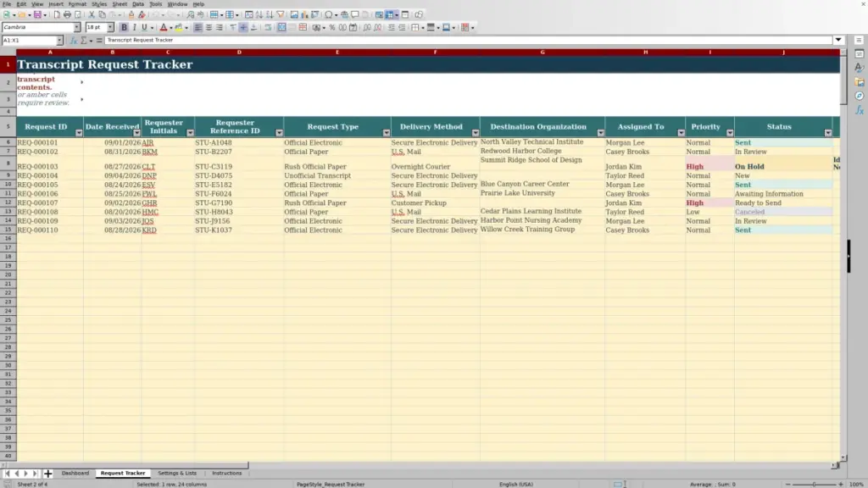Open the Request Type filter dropdown
The image size is (868, 488).
click(387, 133)
